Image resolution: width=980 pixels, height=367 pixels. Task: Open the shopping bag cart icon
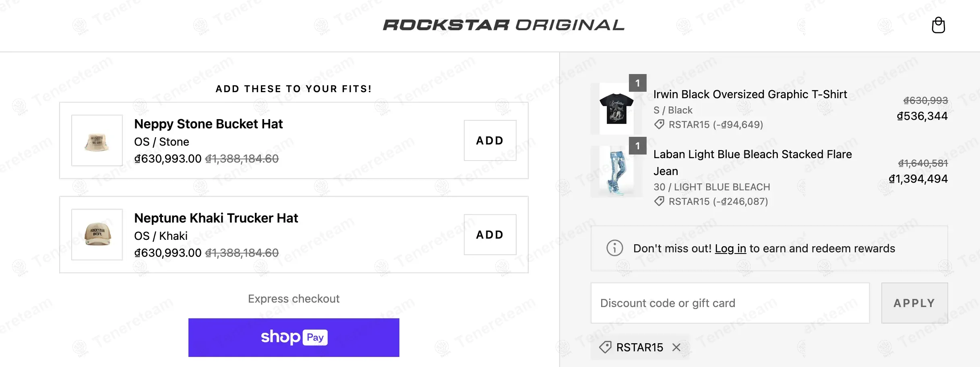(x=938, y=25)
